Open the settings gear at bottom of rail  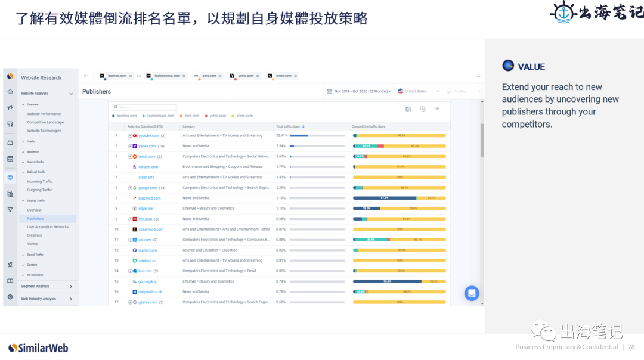pyautogui.click(x=10, y=297)
